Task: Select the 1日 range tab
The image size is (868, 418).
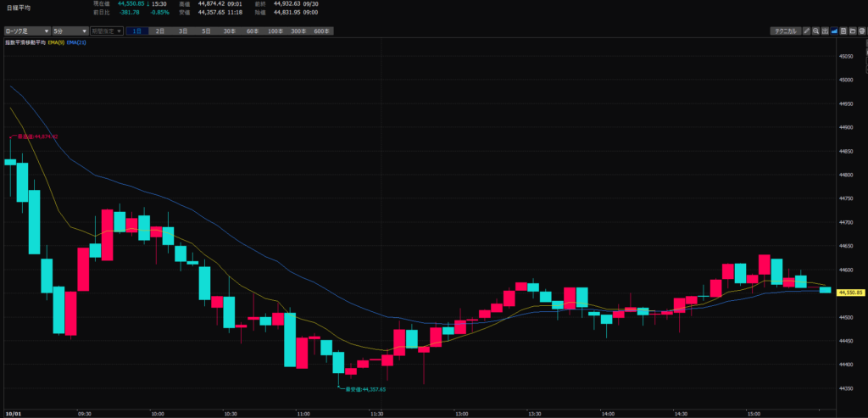Action: coord(136,31)
